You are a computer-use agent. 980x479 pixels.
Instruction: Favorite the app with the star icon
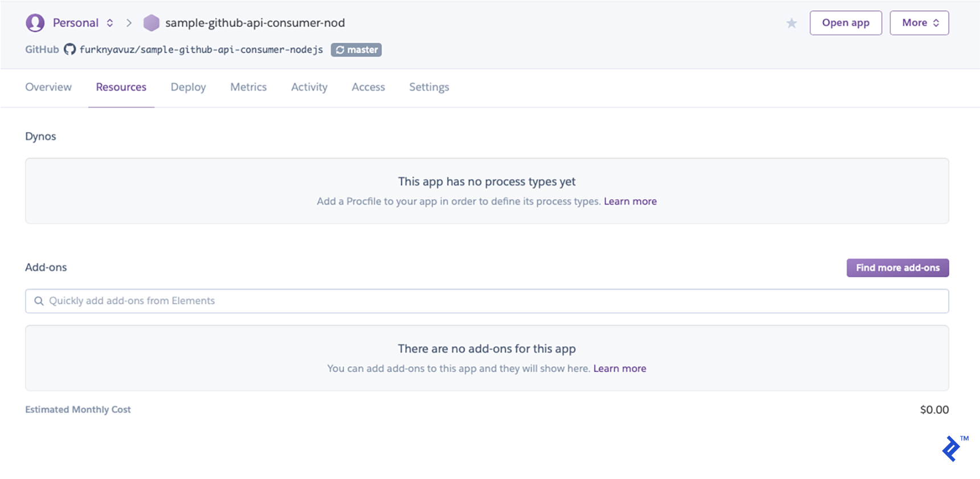coord(791,23)
